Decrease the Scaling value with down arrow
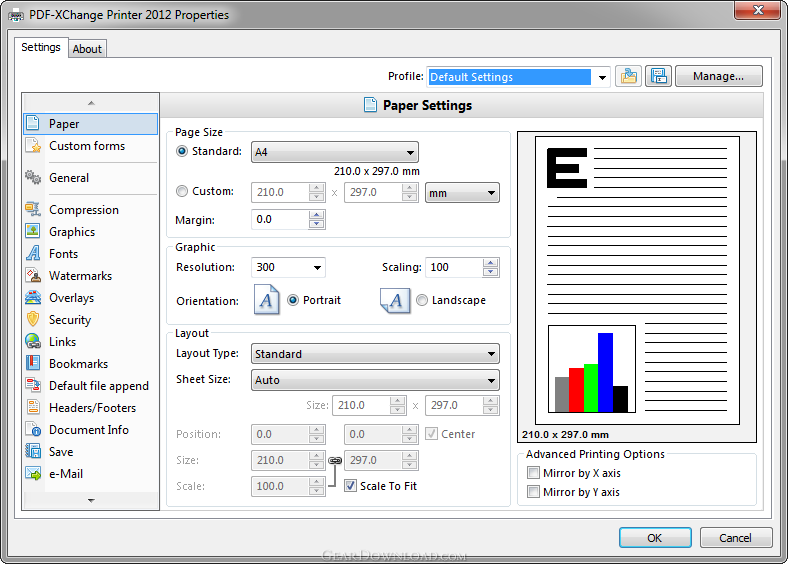The image size is (788, 564). pyautogui.click(x=490, y=272)
